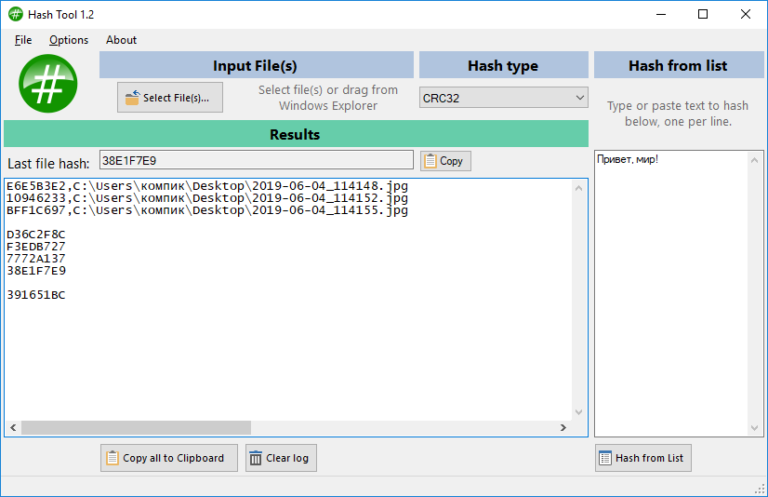Image resolution: width=768 pixels, height=497 pixels.
Task: Click Copy all to Clipboard button
Action: point(169,458)
